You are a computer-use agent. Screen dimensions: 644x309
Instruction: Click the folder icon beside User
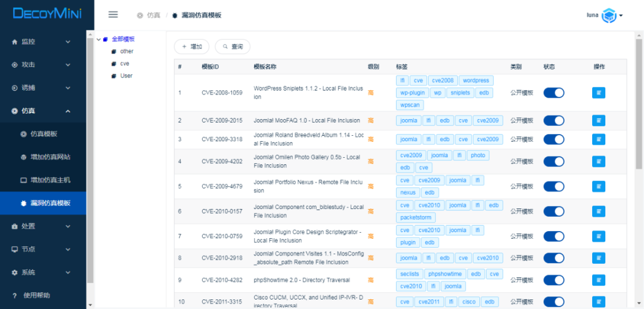click(114, 76)
